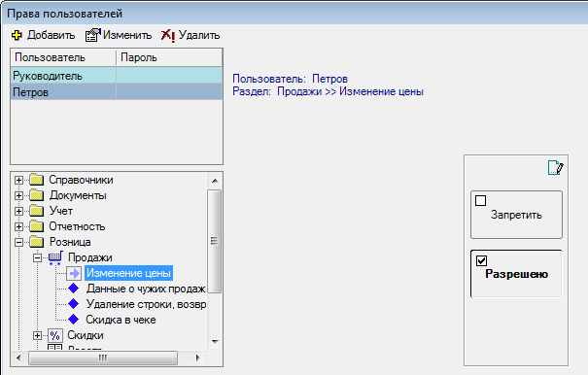The width and height of the screenshot is (588, 375).
Task: Click the Продажи shopping cart icon
Action: tap(55, 258)
